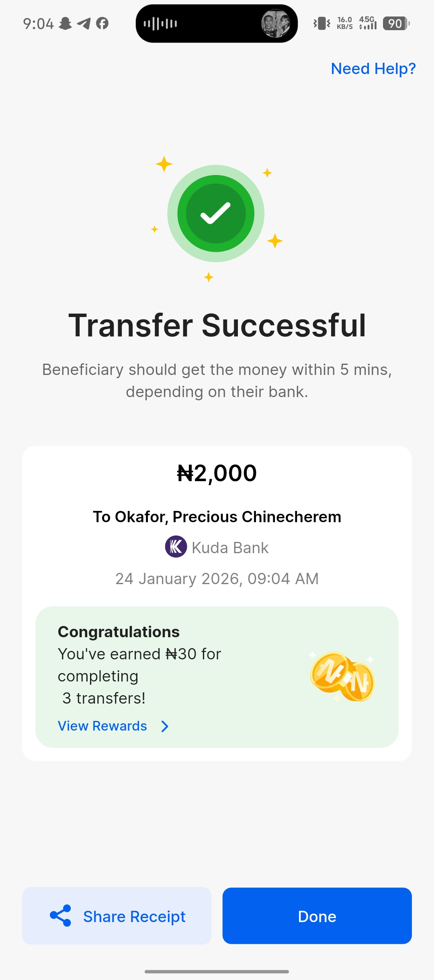The height and width of the screenshot is (980, 434).
Task: Tap the Telegram notification icon in status bar
Action: coord(84,24)
